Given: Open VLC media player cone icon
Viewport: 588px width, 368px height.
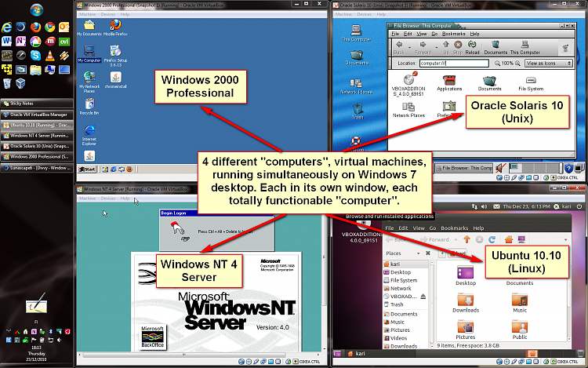Looking at the screenshot, I should click(50, 56).
